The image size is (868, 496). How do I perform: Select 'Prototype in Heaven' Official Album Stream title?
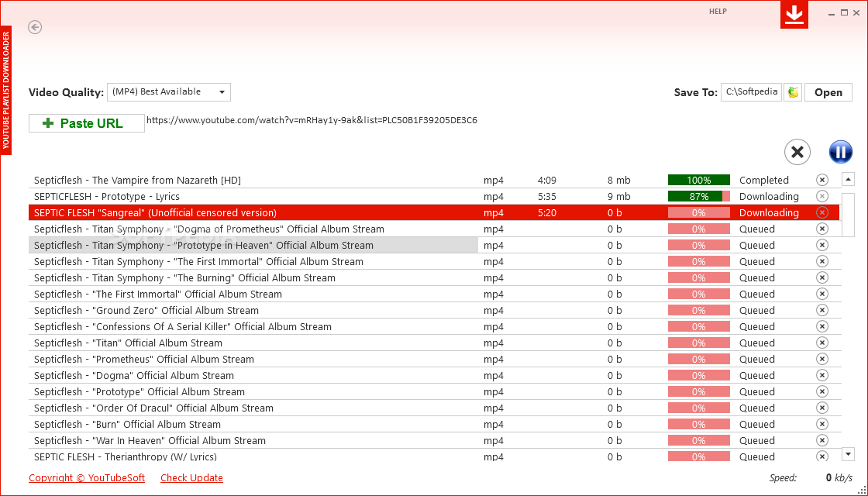click(204, 245)
